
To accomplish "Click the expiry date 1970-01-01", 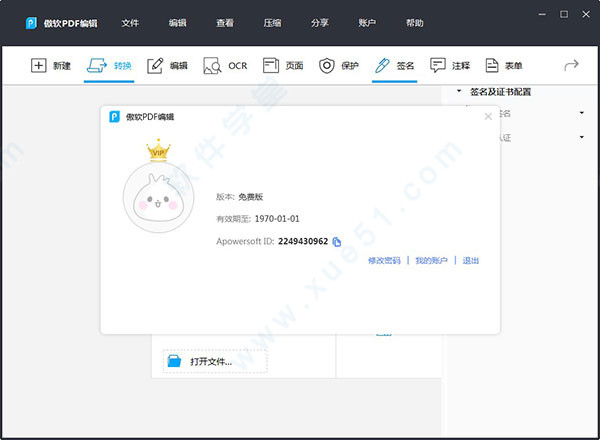I will pyautogui.click(x=277, y=219).
